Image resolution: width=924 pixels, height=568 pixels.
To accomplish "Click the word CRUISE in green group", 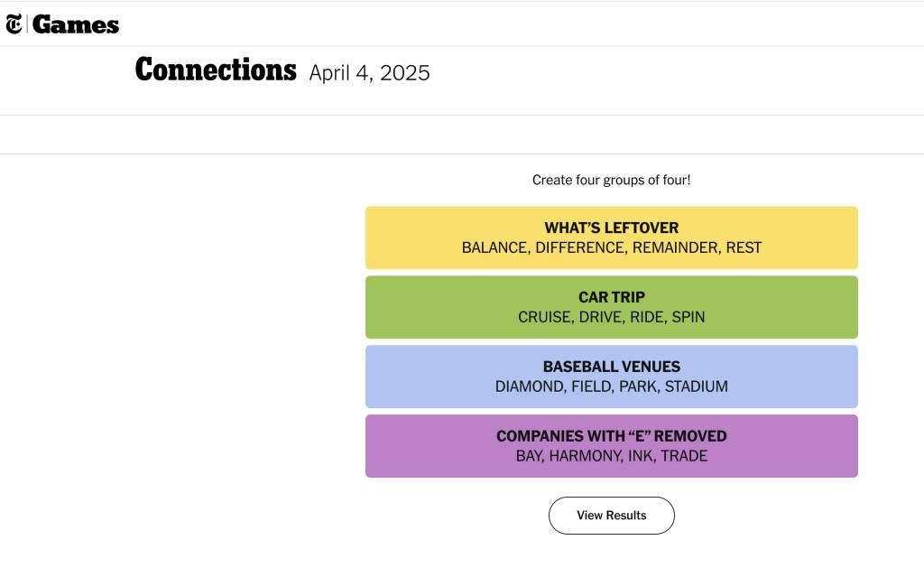I will [x=544, y=317].
